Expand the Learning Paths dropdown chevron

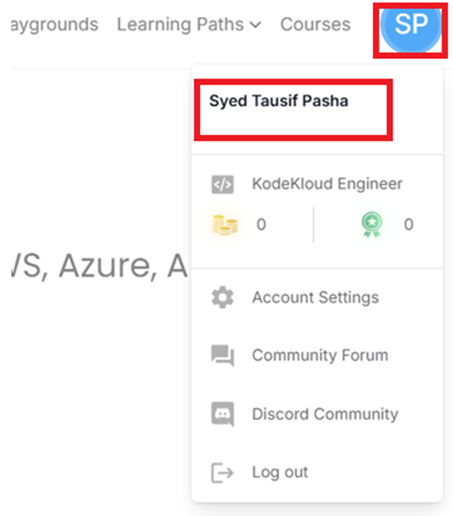coord(256,25)
